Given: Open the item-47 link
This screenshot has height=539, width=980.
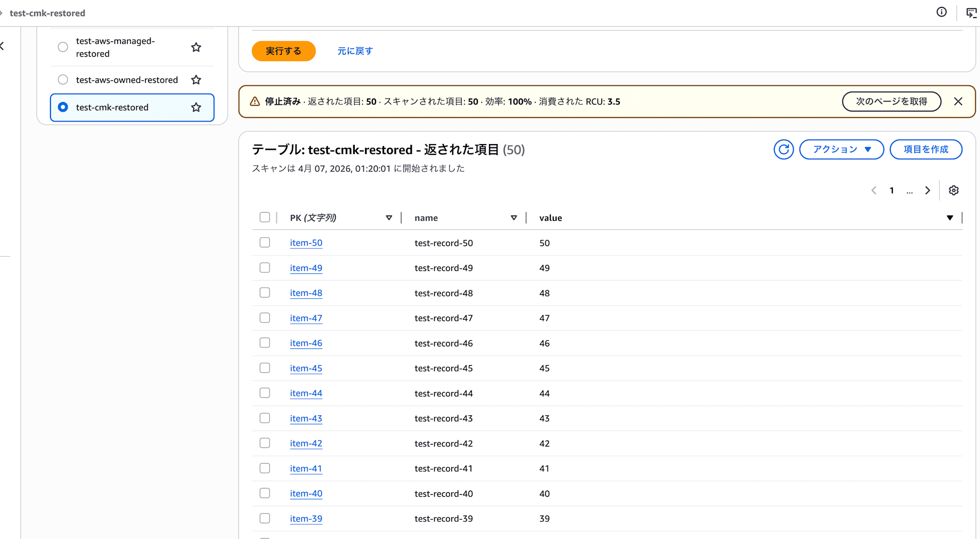Looking at the screenshot, I should pyautogui.click(x=306, y=318).
